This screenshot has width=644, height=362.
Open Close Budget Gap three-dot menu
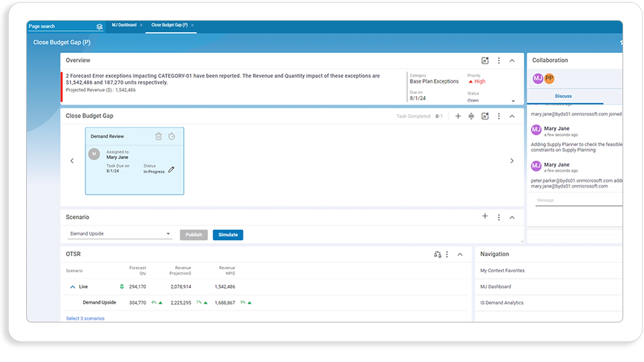(x=498, y=116)
